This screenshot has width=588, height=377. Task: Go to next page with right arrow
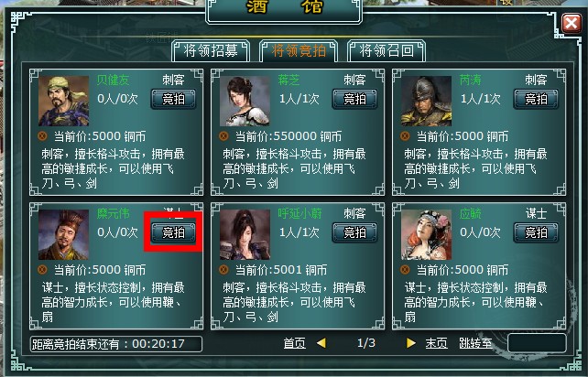point(411,343)
